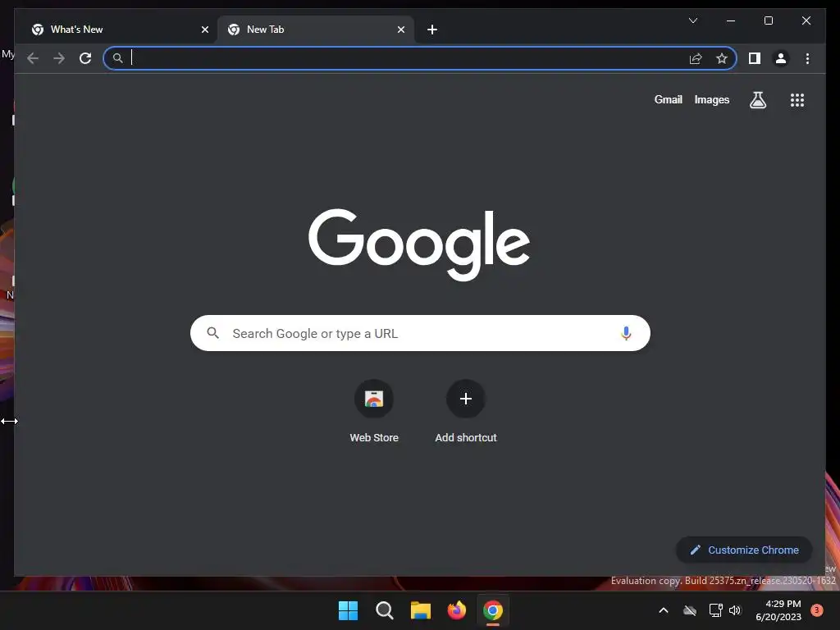Screen dimensions: 840x630
Task: Open network status tray icon
Action: [715, 610]
